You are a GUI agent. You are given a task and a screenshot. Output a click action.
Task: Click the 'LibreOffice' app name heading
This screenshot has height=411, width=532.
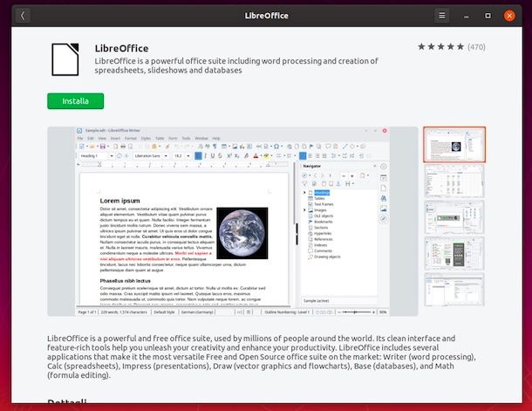pos(121,48)
